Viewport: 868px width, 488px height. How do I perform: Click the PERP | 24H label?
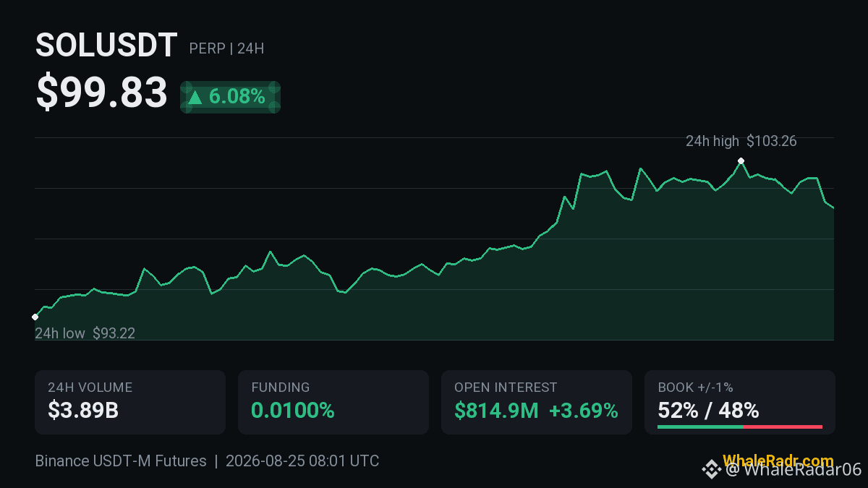click(x=226, y=49)
